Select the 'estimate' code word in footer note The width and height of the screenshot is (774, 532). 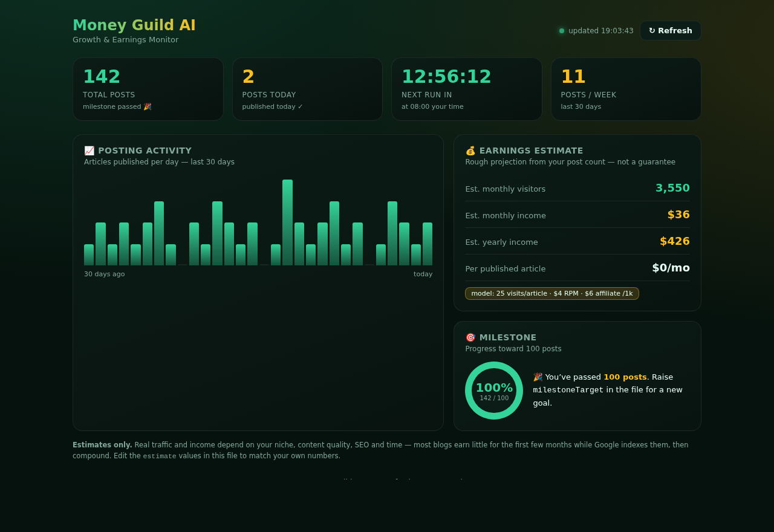click(160, 456)
